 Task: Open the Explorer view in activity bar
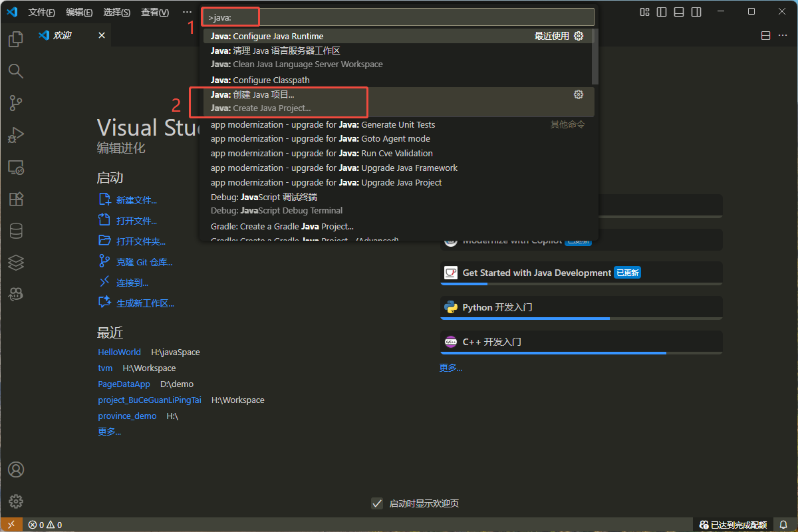coord(15,40)
